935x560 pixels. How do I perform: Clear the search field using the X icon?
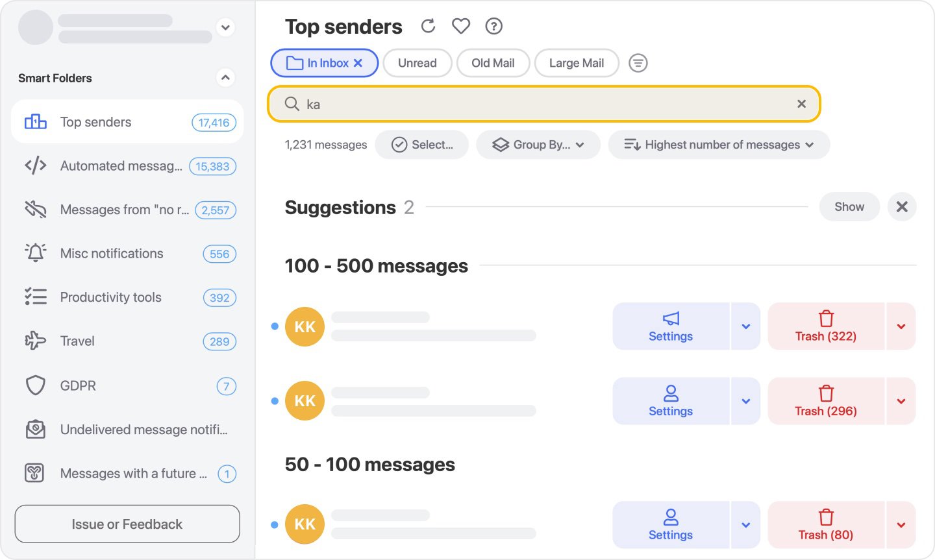[x=801, y=104]
